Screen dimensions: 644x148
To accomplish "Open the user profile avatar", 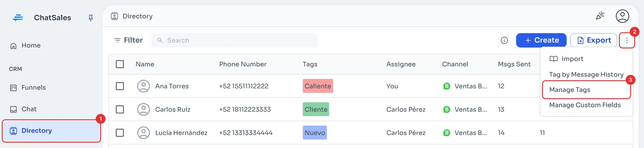I will coord(622,16).
